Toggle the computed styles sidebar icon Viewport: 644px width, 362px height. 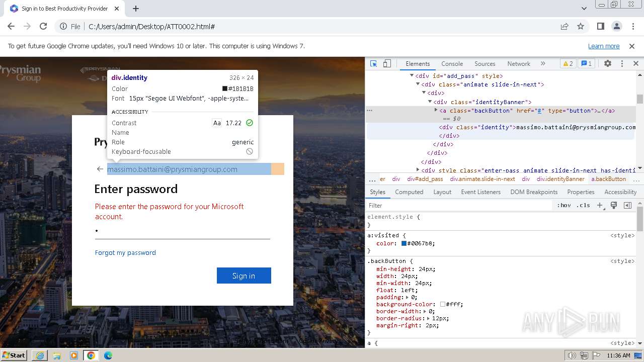pyautogui.click(x=627, y=205)
